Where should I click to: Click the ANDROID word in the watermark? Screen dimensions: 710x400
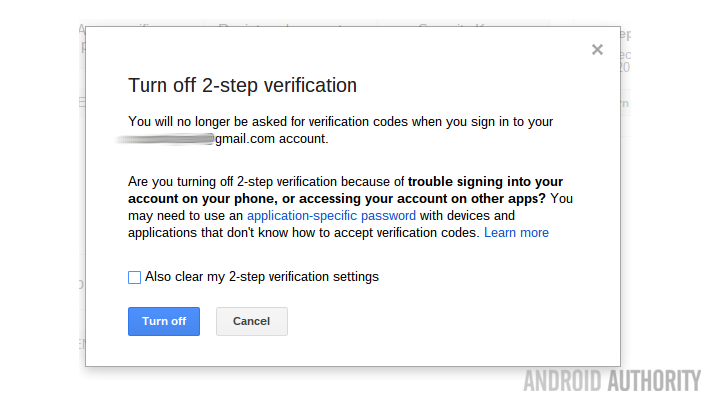coord(561,381)
